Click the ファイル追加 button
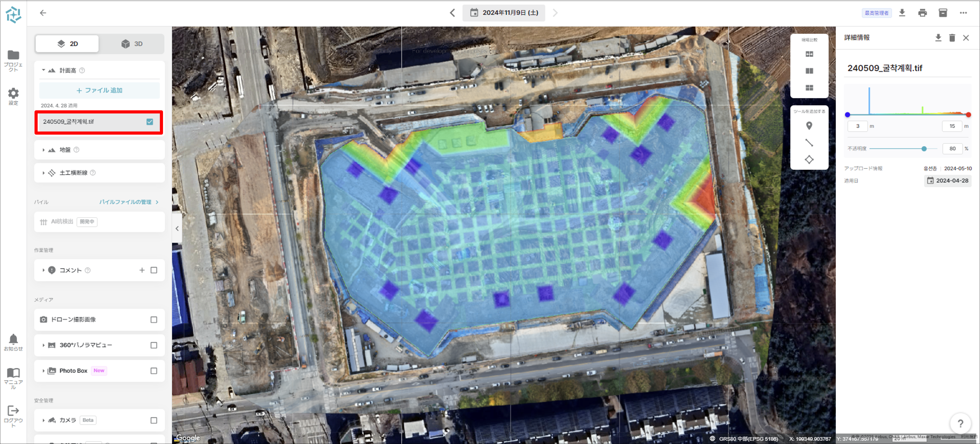 coord(99,91)
